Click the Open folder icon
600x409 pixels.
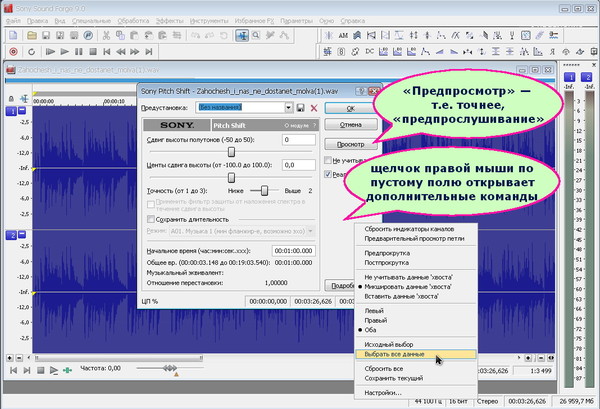point(32,36)
